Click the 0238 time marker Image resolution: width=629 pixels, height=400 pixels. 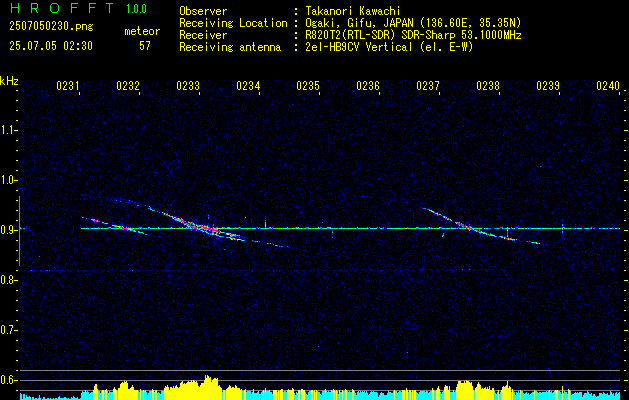[488, 85]
